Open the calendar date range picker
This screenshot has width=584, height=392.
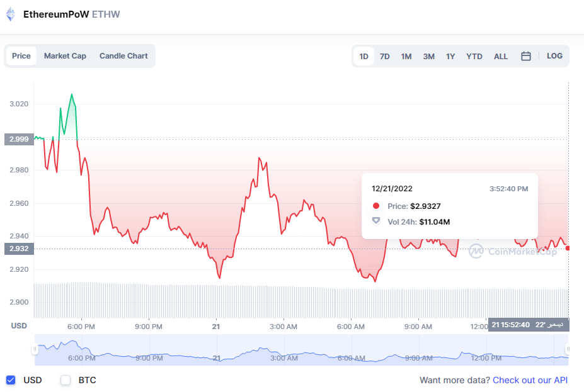coord(525,56)
